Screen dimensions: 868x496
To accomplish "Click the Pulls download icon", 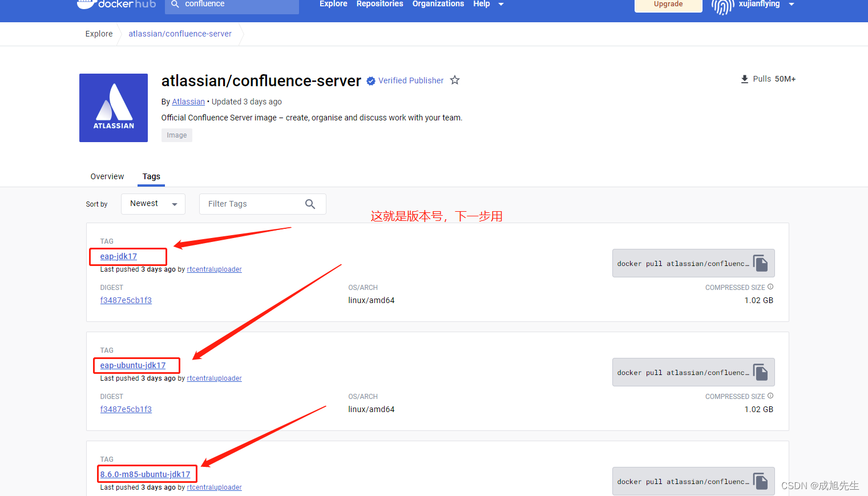I will pyautogui.click(x=745, y=79).
